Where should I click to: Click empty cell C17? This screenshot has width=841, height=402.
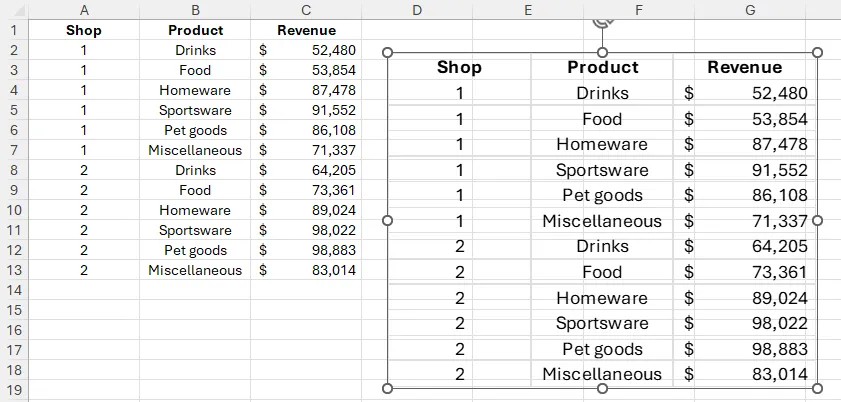coord(306,350)
